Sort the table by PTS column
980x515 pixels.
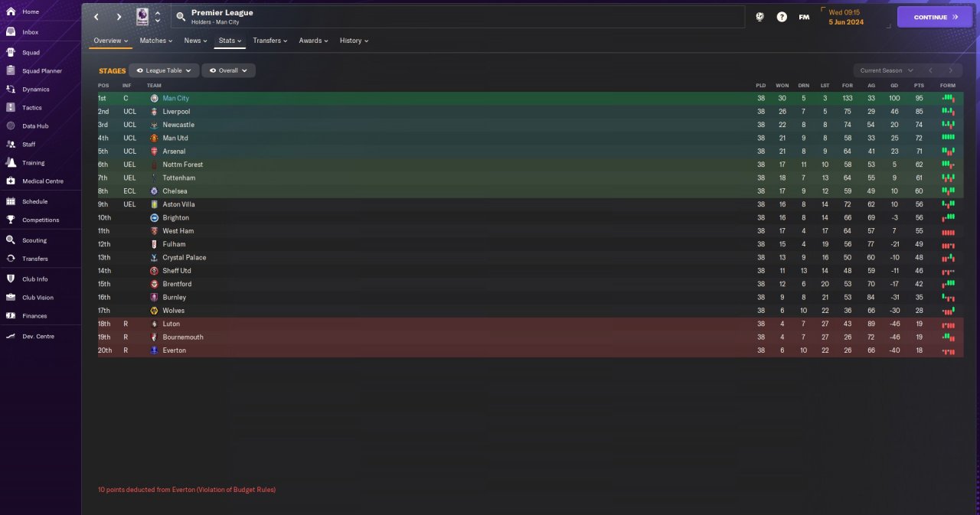coord(919,85)
